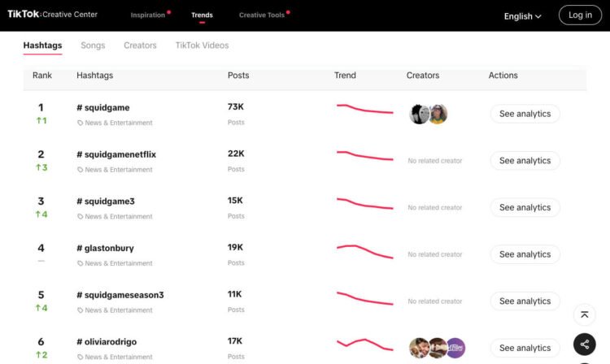
Task: Select the Trends menu item
Action: coord(202,15)
